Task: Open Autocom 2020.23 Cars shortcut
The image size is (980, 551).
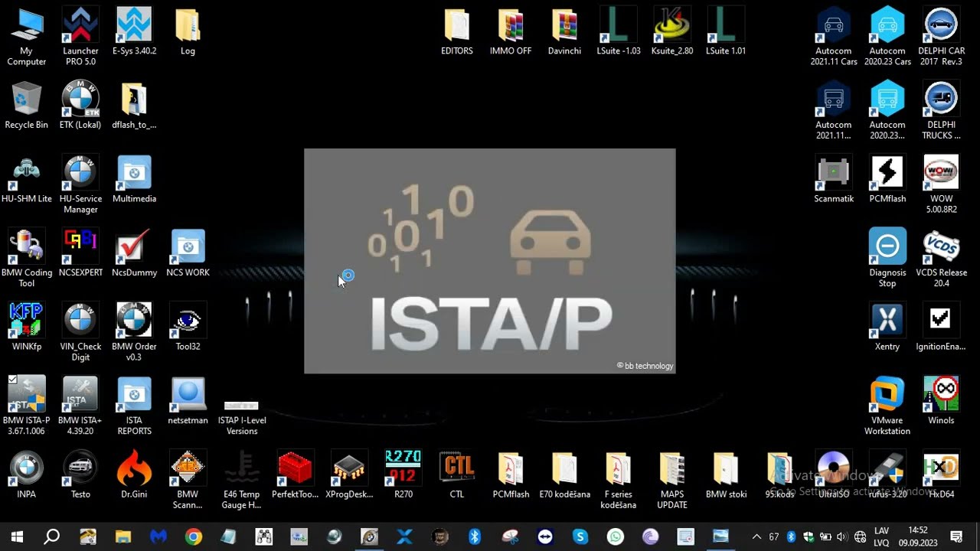Action: (x=887, y=36)
